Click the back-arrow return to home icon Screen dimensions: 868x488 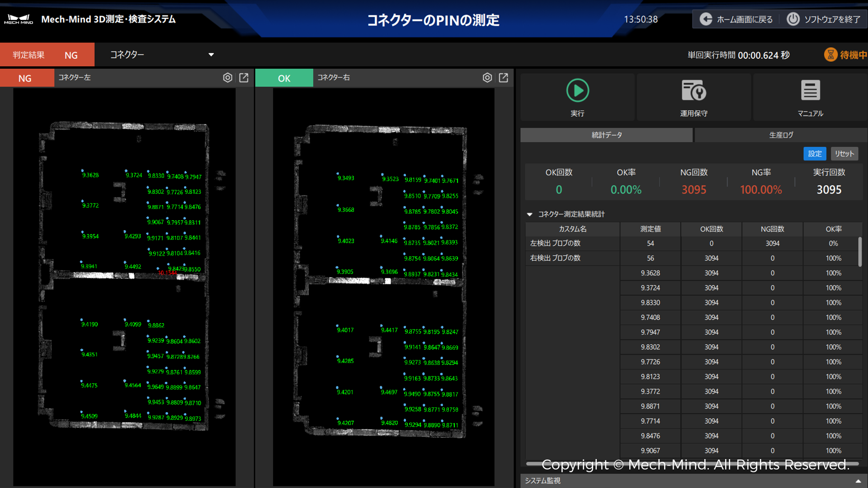(706, 19)
